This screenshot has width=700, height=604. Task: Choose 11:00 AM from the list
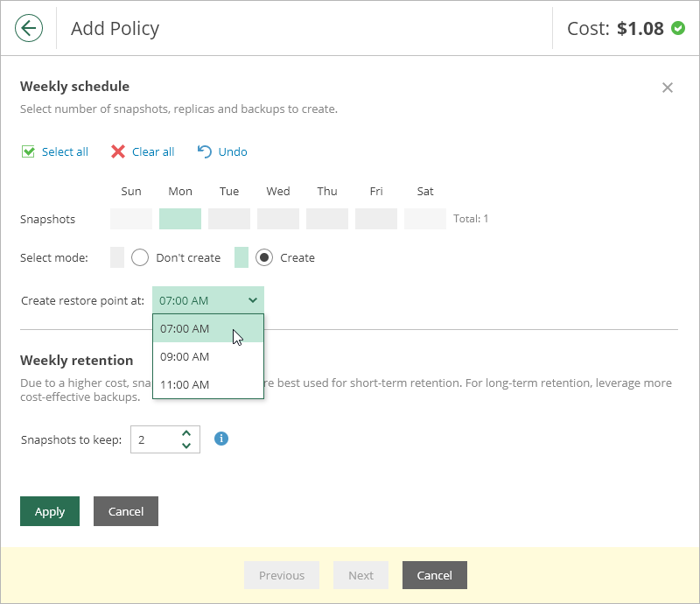[x=208, y=384]
